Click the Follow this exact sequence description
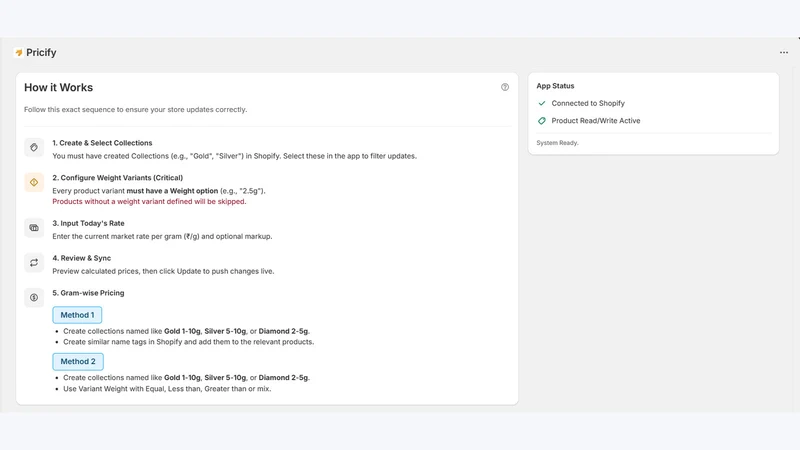The image size is (800, 450). click(x=135, y=110)
